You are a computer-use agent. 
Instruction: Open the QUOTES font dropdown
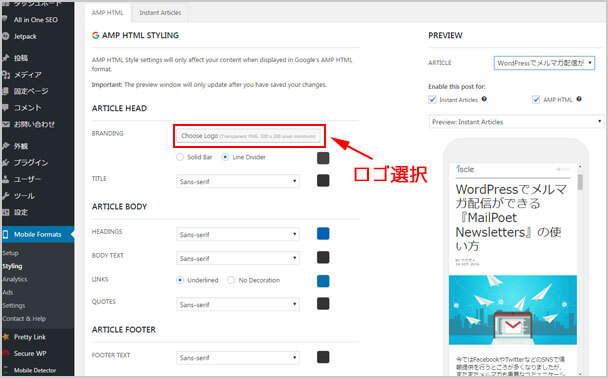pyautogui.click(x=238, y=304)
